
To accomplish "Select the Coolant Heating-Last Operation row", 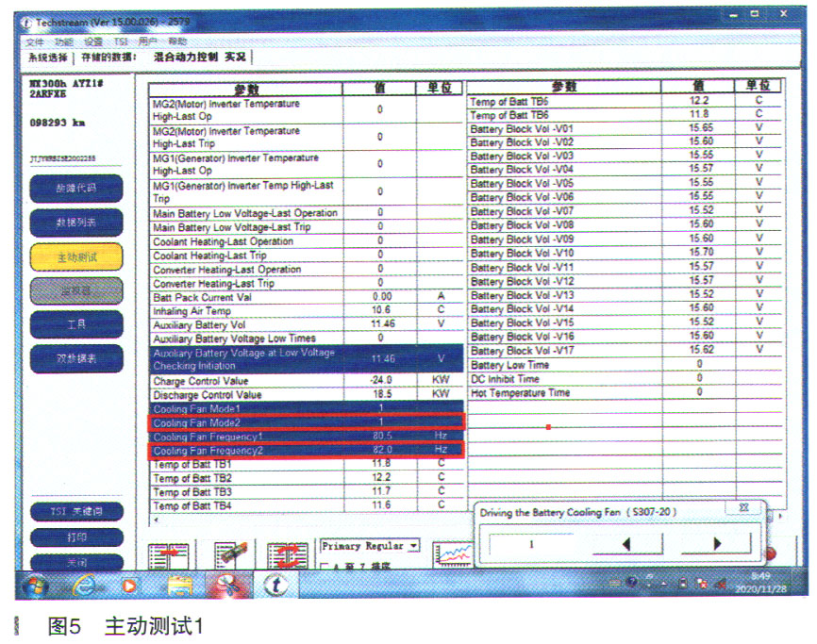I will point(307,241).
